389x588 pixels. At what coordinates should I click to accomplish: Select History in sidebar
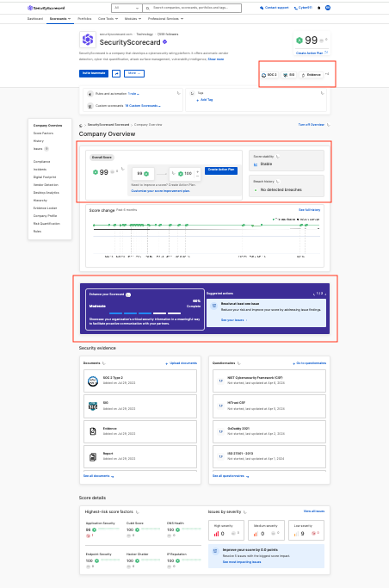pyautogui.click(x=39, y=141)
